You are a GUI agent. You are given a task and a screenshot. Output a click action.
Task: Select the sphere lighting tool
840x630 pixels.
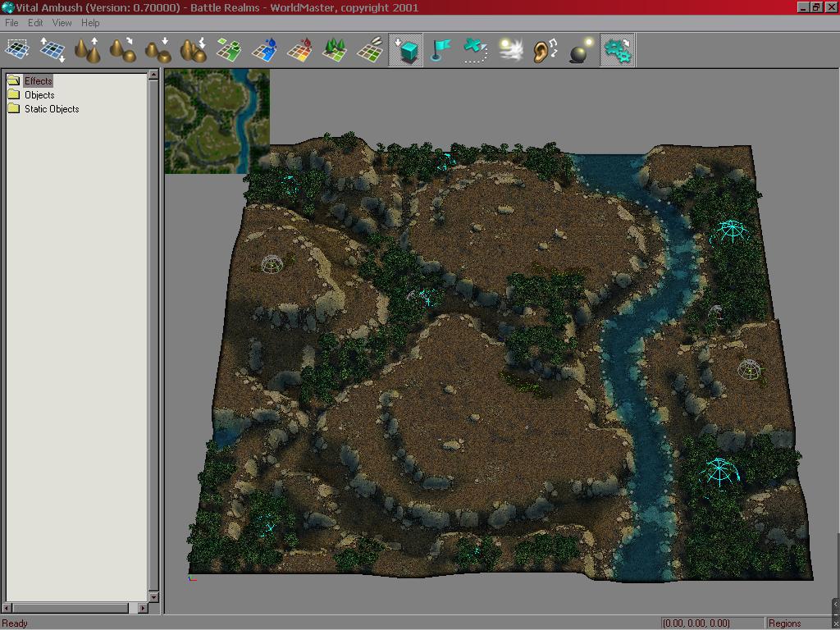pos(582,50)
